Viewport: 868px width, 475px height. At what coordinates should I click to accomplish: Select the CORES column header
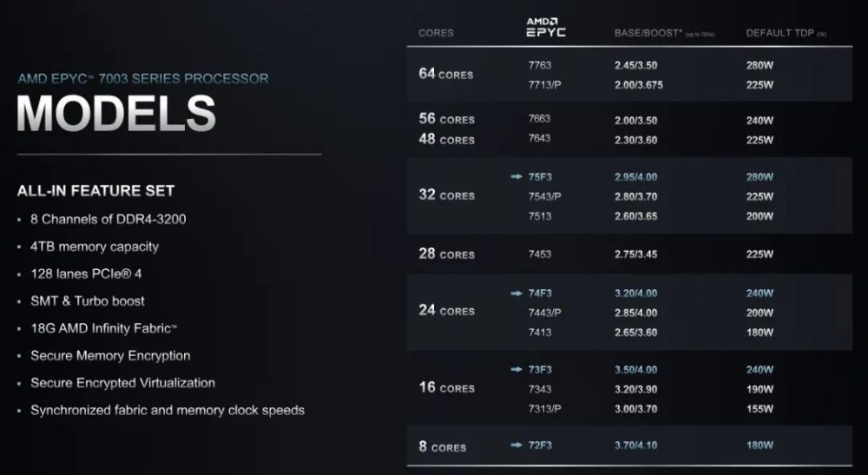[x=437, y=33]
